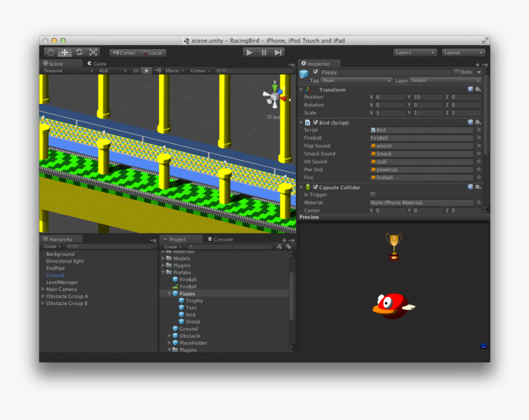This screenshot has width=529, height=420.
Task: Click search by type icon in Project
Action: 279,247
